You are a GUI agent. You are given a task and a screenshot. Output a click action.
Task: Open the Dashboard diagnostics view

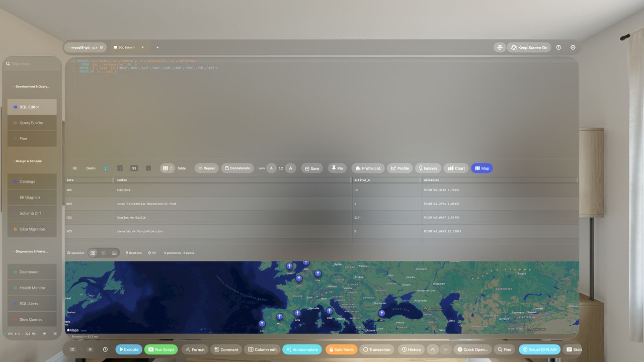pyautogui.click(x=32, y=272)
